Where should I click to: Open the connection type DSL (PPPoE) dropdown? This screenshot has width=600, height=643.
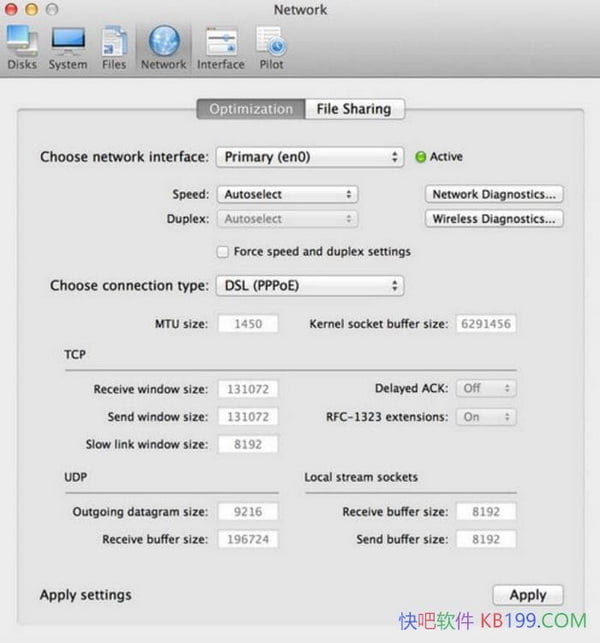pos(310,286)
